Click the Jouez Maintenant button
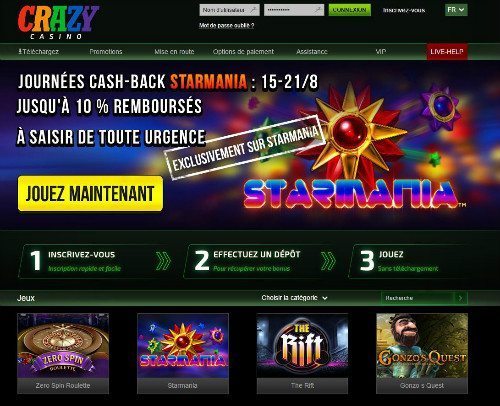This screenshot has width=500, height=406. tap(90, 194)
